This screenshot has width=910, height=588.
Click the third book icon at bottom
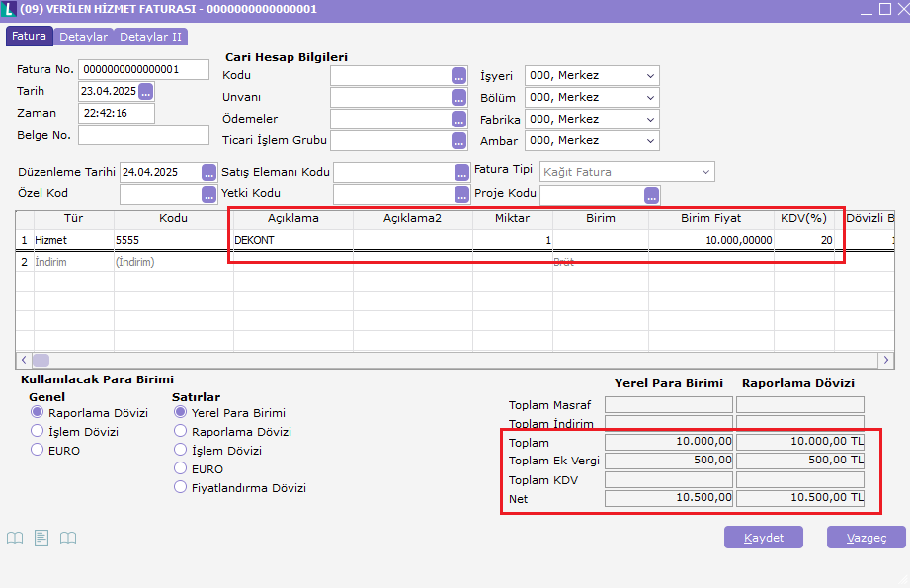(68, 538)
